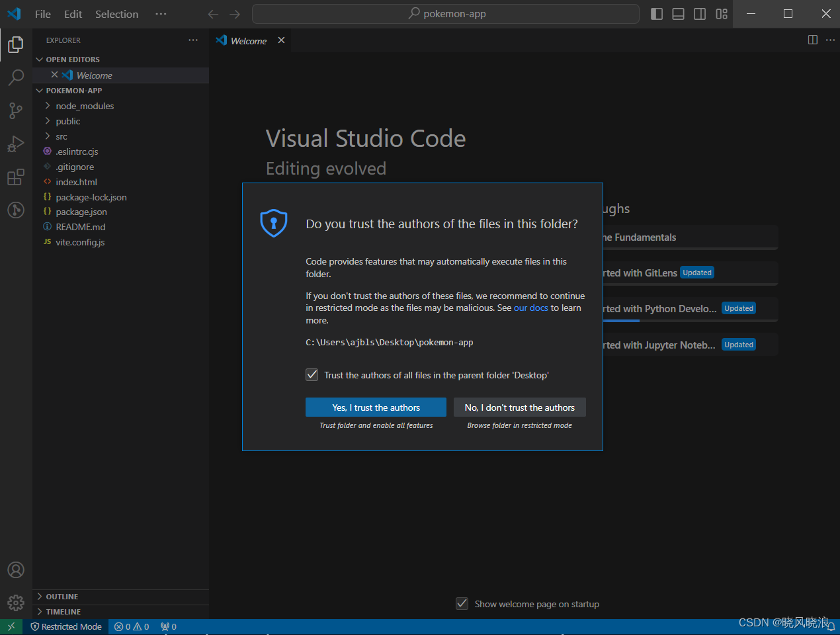
Task: Toggle trust parent folder 'Desktop' checkbox
Action: click(x=312, y=375)
